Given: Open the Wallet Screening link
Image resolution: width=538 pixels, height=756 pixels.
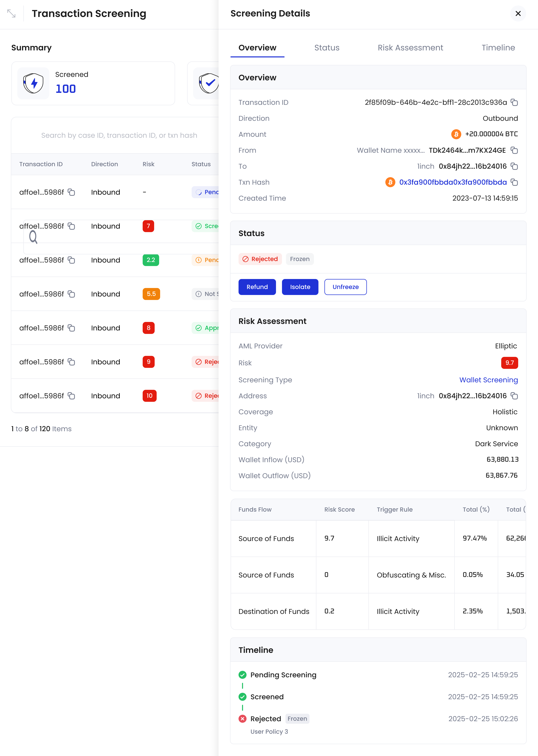Looking at the screenshot, I should (489, 380).
